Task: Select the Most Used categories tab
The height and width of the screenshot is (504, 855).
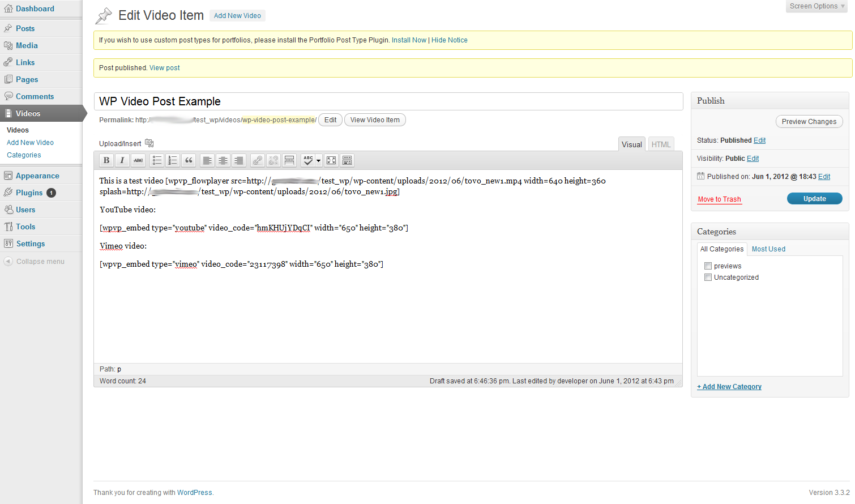Action: (768, 249)
